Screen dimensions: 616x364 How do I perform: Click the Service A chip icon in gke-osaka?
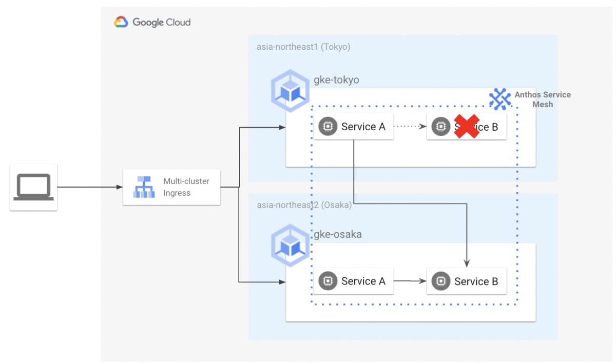(x=328, y=281)
